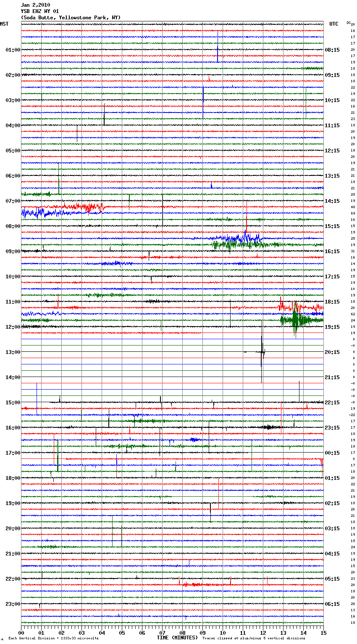This screenshot has height=644, width=357.
Task: Click the "08:00" MST time label
Action: point(13,226)
